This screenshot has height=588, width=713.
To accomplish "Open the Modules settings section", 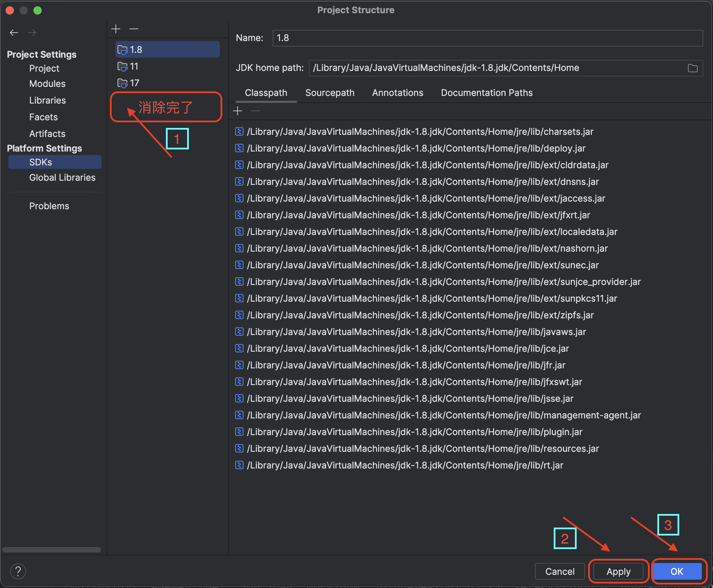I will (x=47, y=84).
